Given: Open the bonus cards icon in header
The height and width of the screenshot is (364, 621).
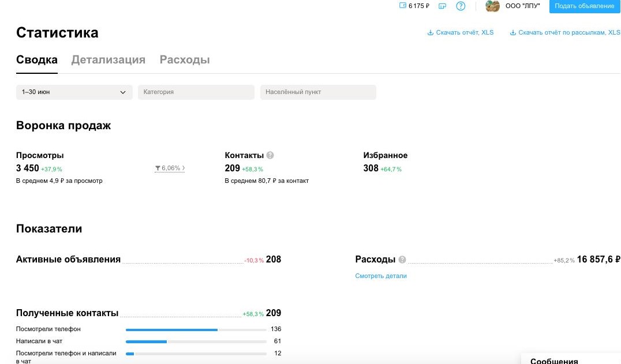Looking at the screenshot, I should pos(442,6).
